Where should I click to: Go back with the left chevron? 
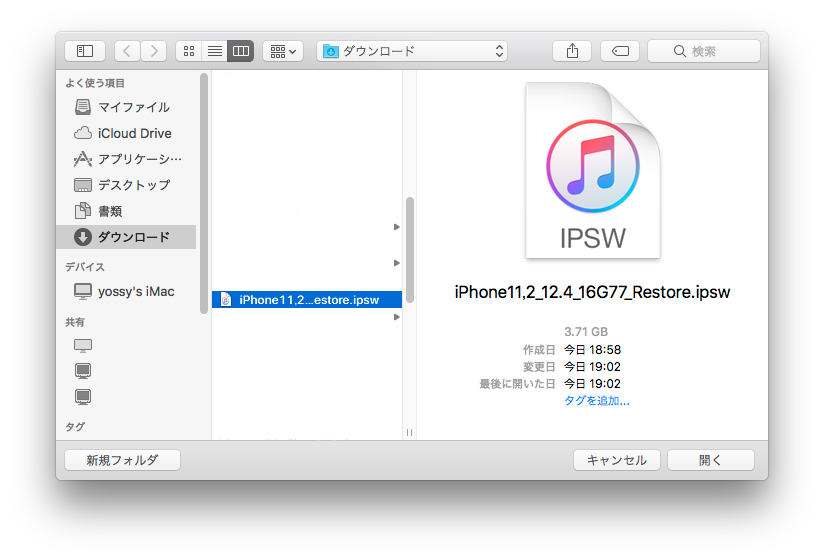tap(127, 51)
